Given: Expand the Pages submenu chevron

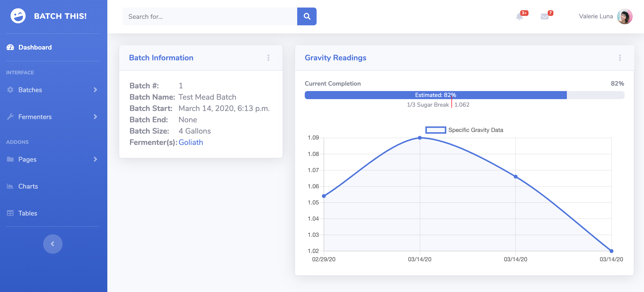Looking at the screenshot, I should pos(95,159).
